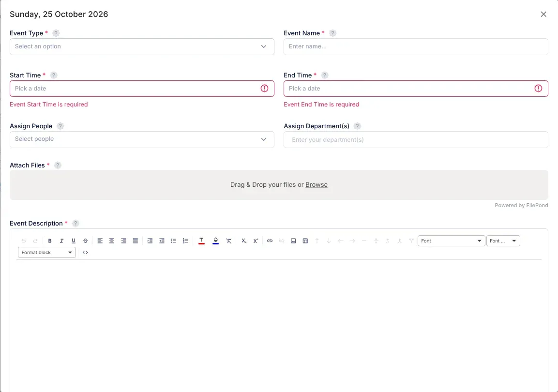Show help for Attach Files
The image size is (558, 392).
pos(58,165)
